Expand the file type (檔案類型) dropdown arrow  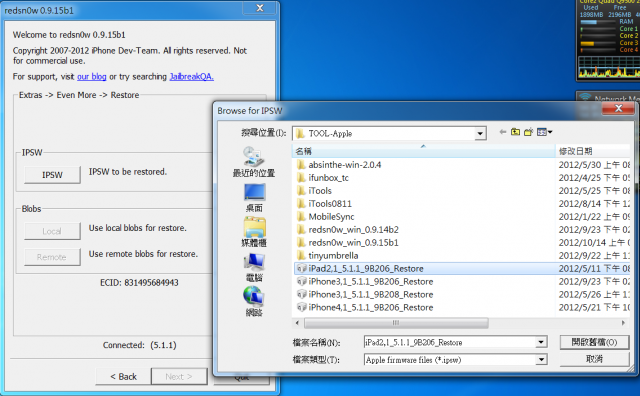click(x=541, y=360)
